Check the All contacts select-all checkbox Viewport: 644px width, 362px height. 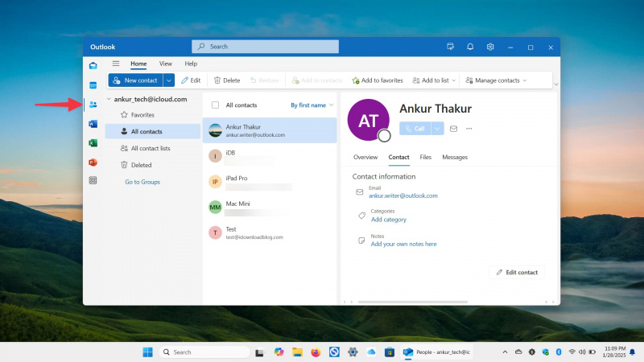pyautogui.click(x=215, y=105)
